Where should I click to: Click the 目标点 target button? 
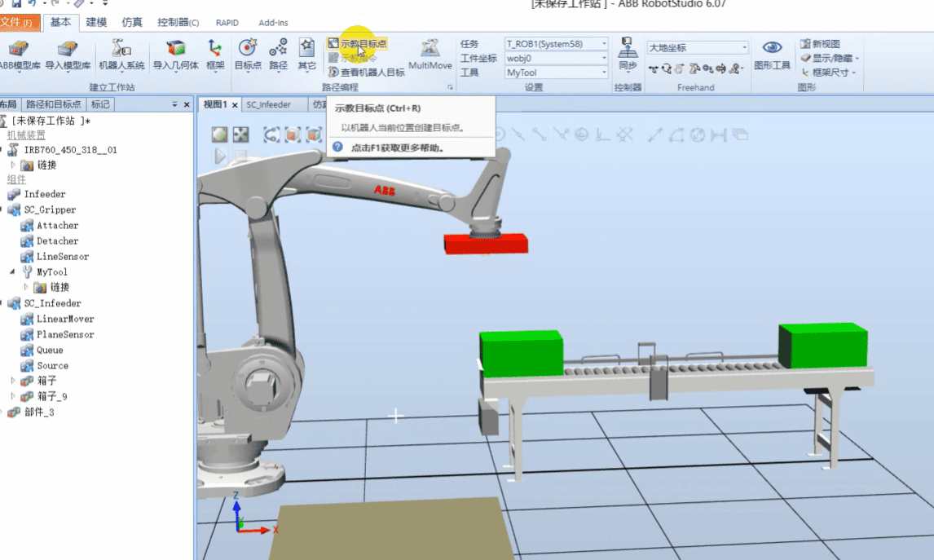[248, 55]
